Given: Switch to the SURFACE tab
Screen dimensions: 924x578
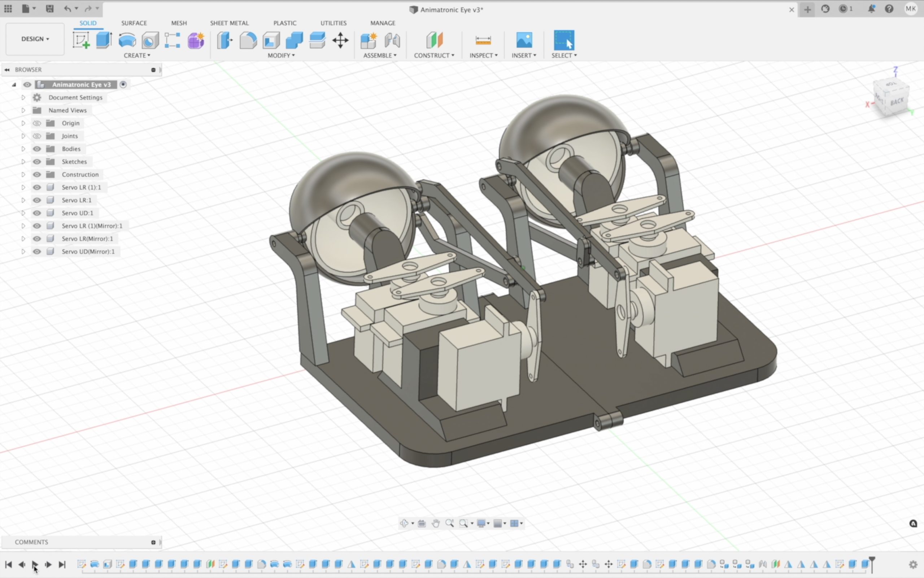Looking at the screenshot, I should click(134, 23).
